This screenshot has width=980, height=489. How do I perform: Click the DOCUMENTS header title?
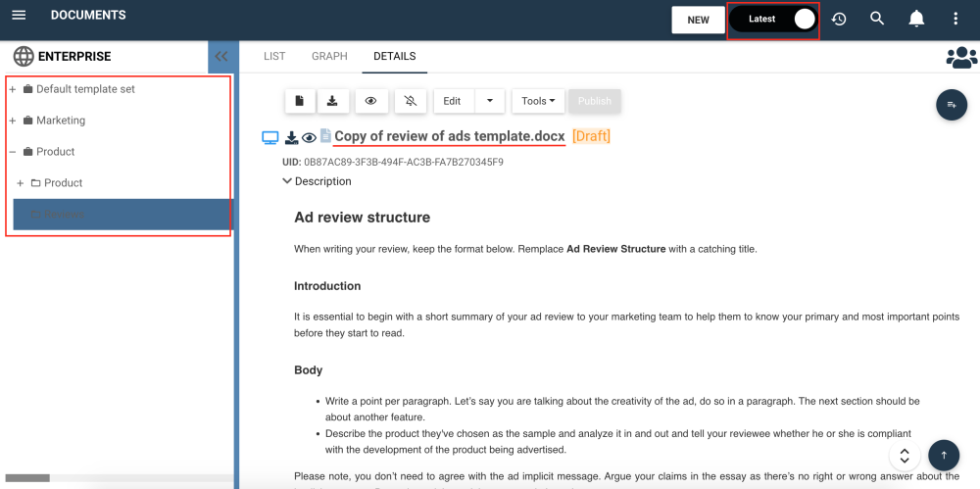tap(88, 15)
